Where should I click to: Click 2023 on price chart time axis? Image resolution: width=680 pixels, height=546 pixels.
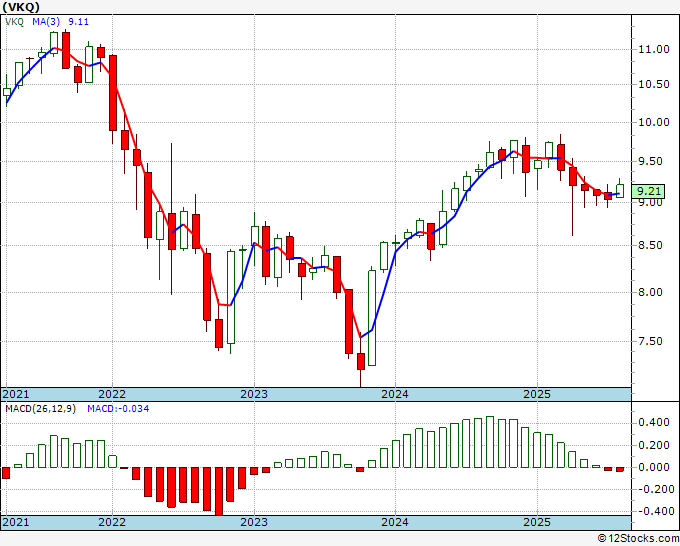254,394
